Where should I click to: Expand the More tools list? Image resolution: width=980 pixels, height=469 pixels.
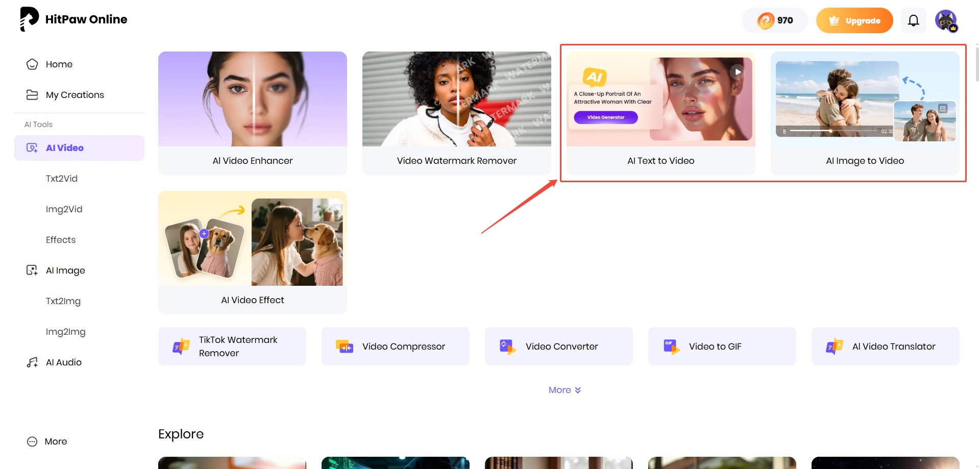(564, 389)
